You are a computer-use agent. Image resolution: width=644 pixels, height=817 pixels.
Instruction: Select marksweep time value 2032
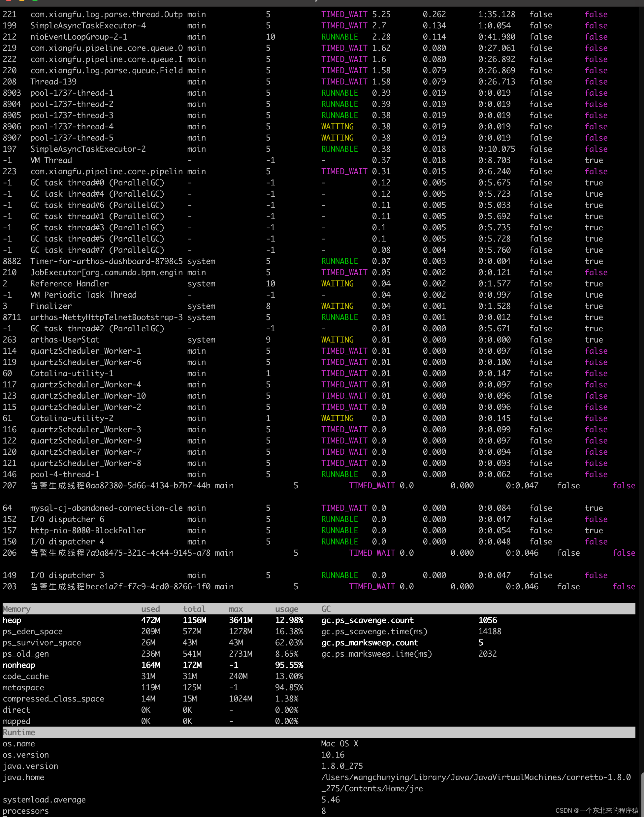(x=488, y=654)
